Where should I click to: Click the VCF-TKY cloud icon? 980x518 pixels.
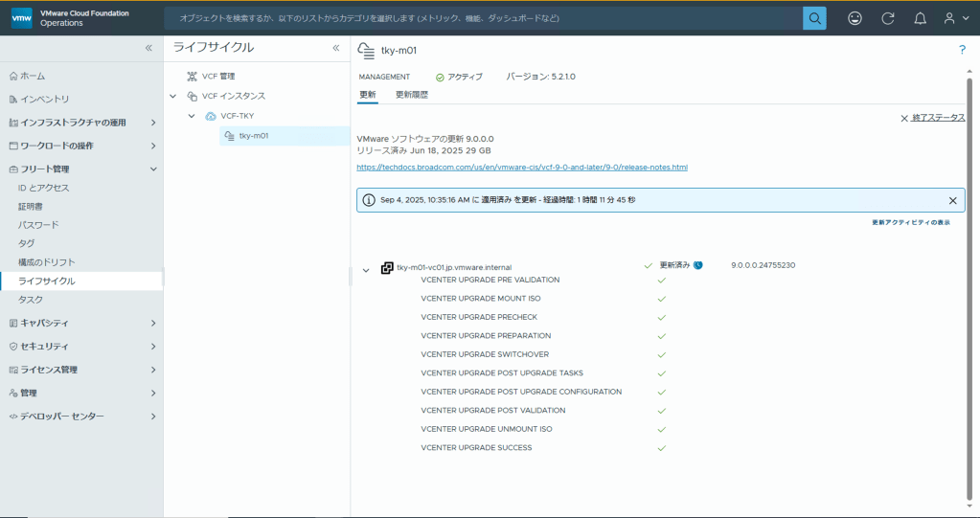click(x=211, y=116)
